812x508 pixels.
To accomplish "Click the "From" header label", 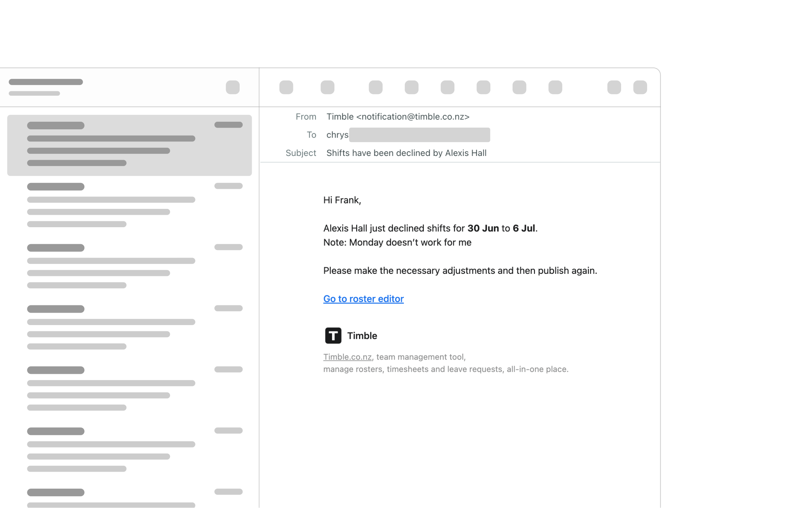I will pyautogui.click(x=306, y=117).
